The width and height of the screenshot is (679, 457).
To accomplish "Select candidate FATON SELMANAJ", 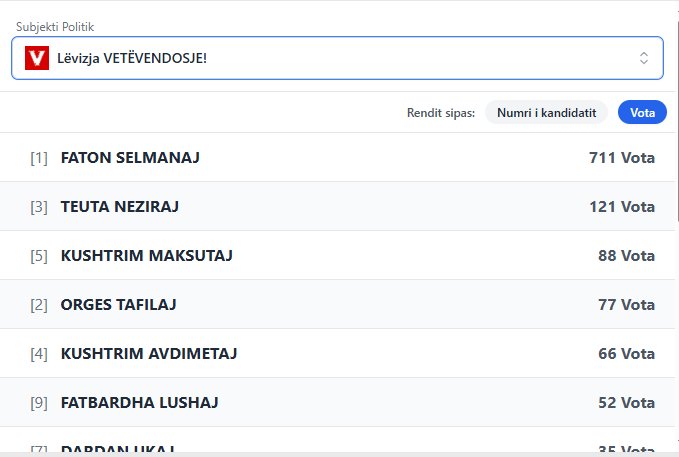I will pos(131,158).
